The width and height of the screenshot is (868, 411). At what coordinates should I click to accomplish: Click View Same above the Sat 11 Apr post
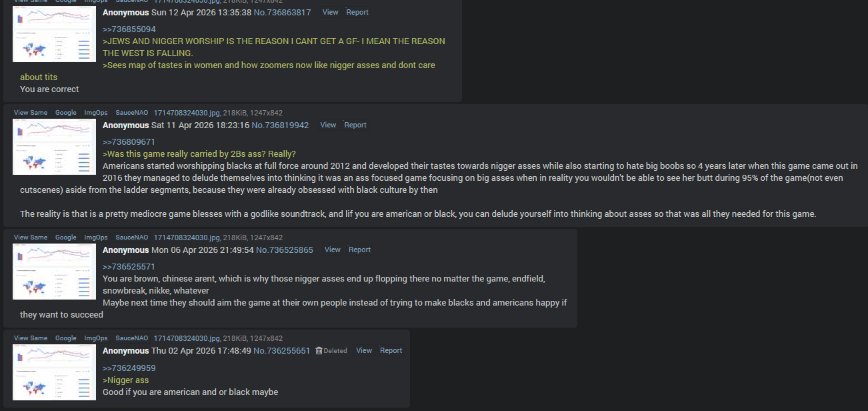coord(31,113)
